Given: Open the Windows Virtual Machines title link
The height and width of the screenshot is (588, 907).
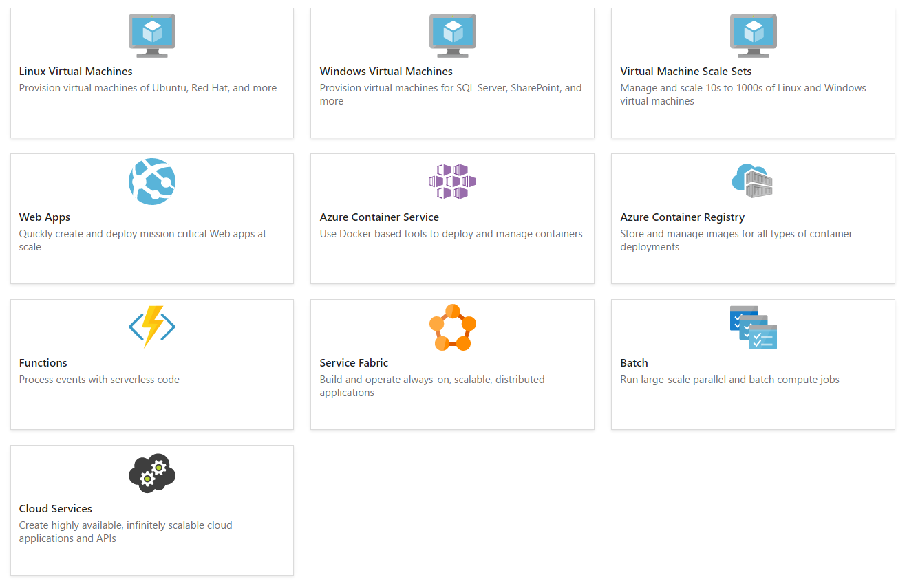Looking at the screenshot, I should pyautogui.click(x=386, y=72).
